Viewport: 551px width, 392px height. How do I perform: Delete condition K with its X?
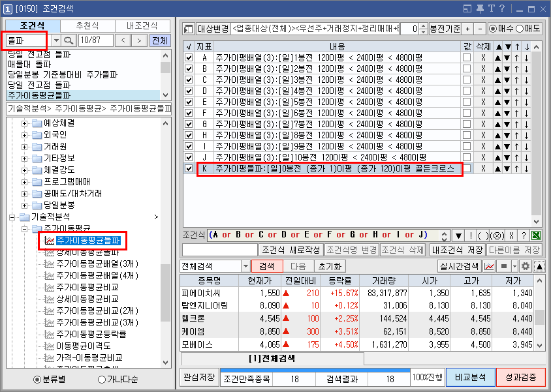click(483, 169)
